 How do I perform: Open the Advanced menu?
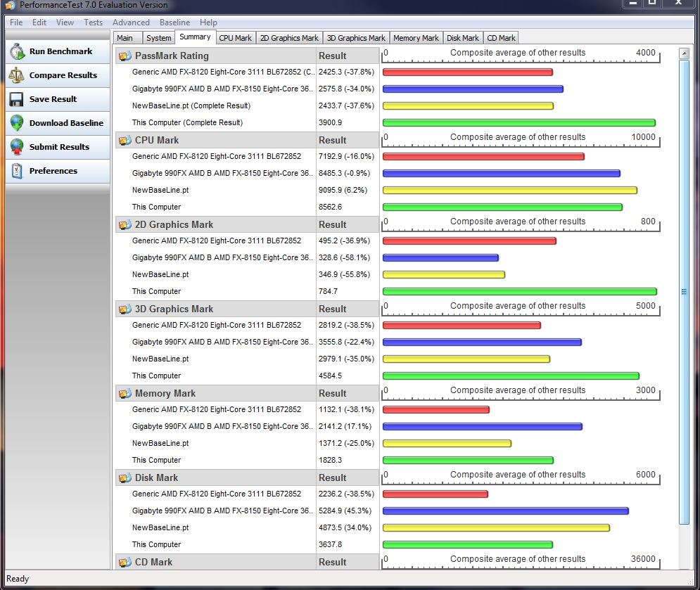pyautogui.click(x=131, y=23)
